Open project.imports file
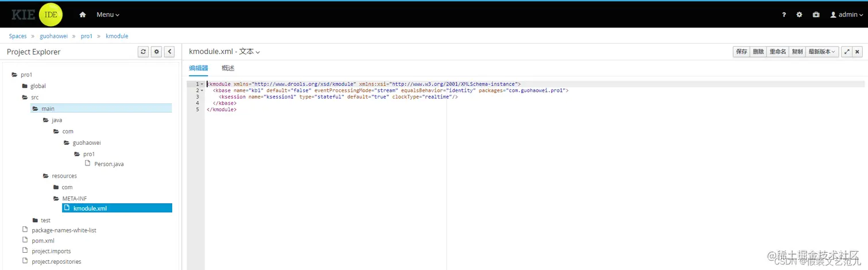 click(x=51, y=251)
